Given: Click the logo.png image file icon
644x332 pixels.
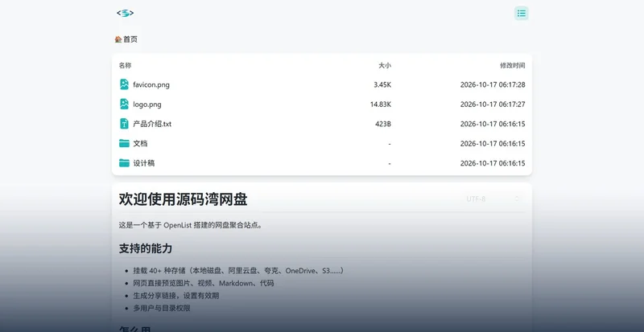Looking at the screenshot, I should coord(124,105).
